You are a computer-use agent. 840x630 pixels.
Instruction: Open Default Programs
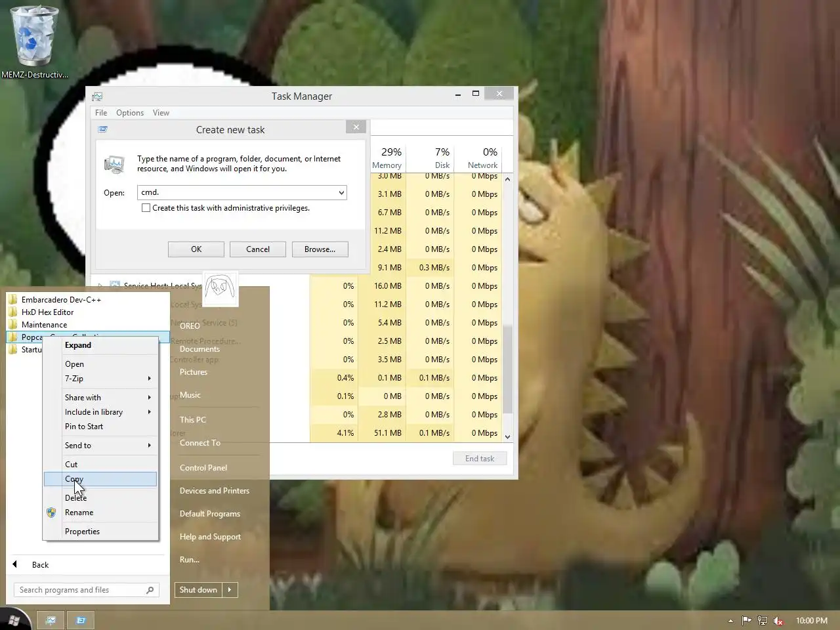pyautogui.click(x=210, y=514)
